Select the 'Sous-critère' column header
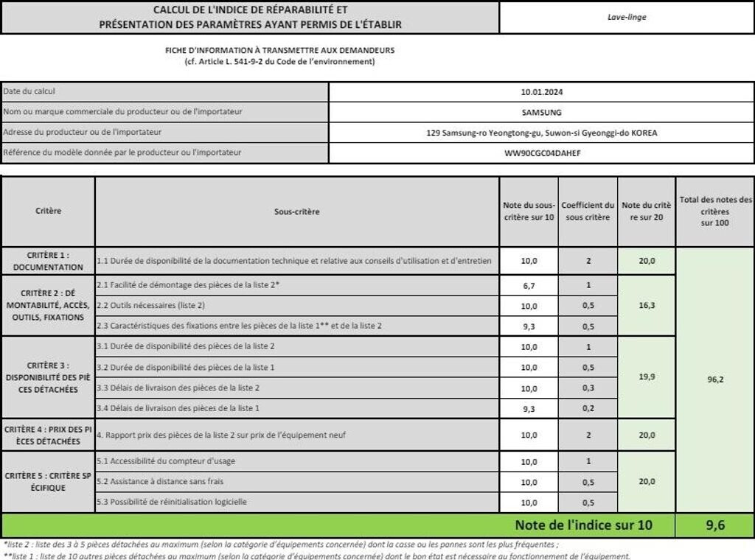The height and width of the screenshot is (560, 755). click(x=297, y=211)
